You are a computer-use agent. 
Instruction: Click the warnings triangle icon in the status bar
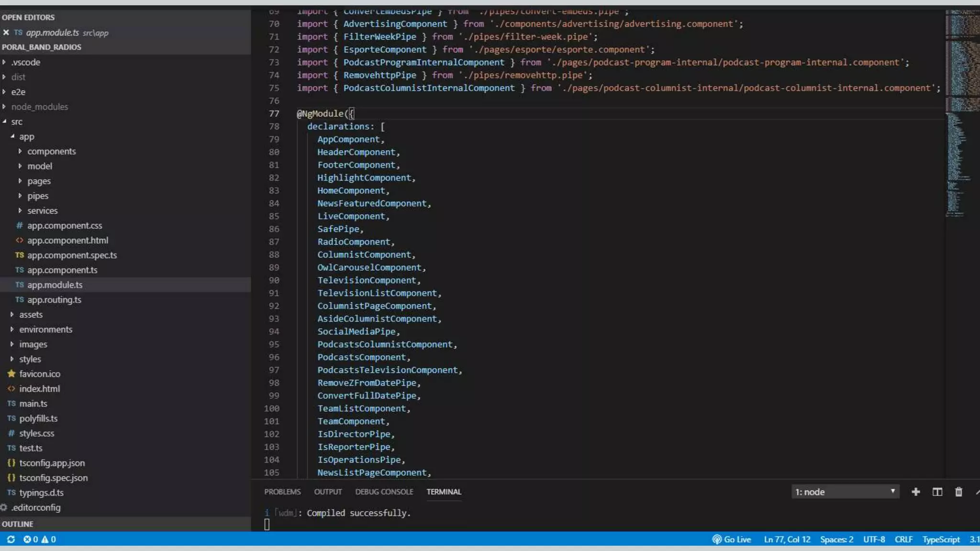coord(45,539)
